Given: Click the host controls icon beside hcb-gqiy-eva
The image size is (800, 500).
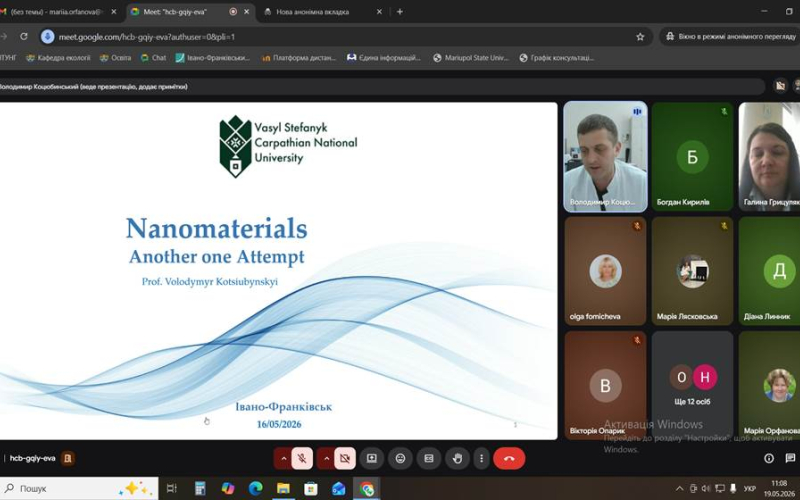Looking at the screenshot, I should [67, 458].
